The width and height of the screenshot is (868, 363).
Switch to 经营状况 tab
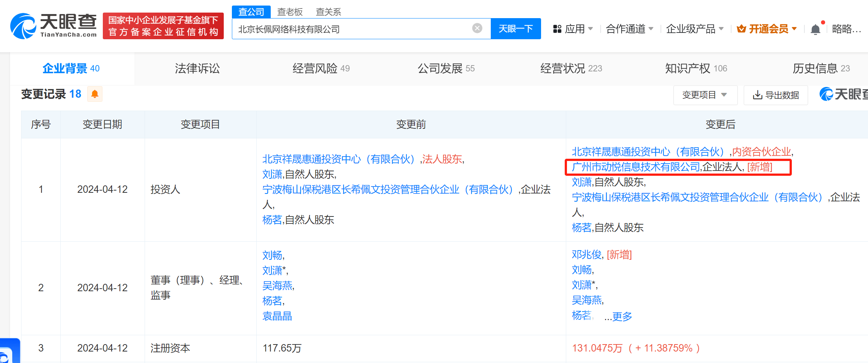(571, 68)
